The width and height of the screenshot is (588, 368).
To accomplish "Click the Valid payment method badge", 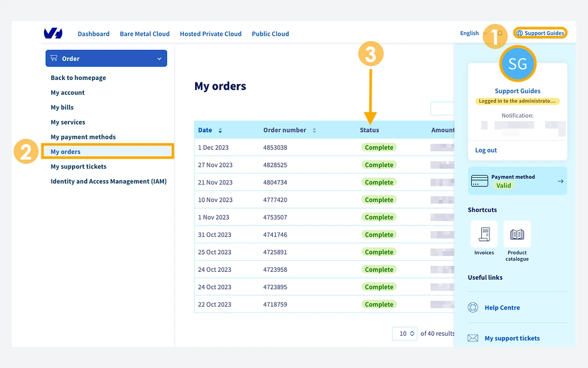I will 504,185.
